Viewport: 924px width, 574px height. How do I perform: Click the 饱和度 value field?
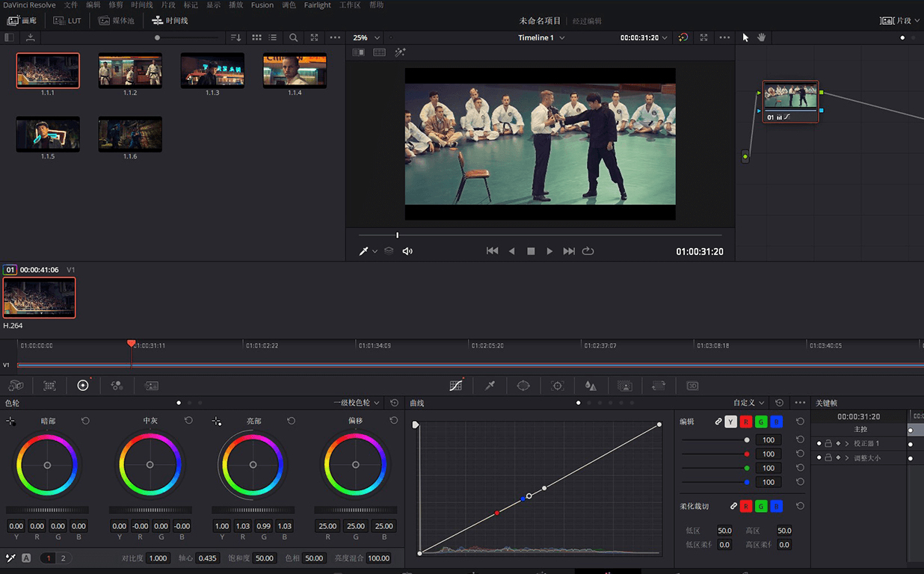265,558
